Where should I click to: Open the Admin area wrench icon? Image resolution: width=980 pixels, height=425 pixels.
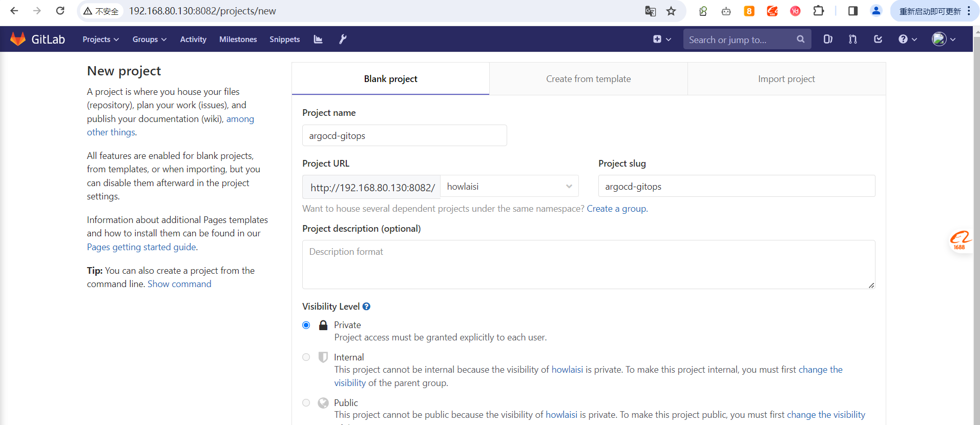point(343,39)
